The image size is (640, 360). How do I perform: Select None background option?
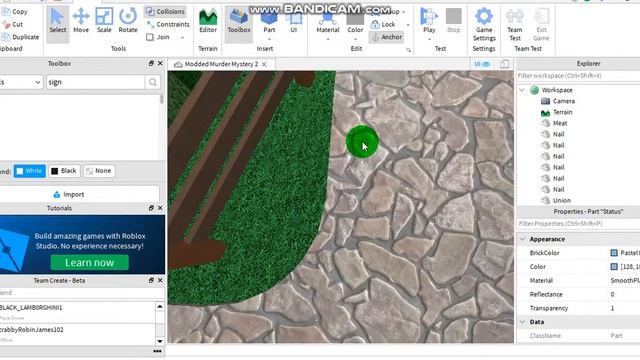pos(99,171)
